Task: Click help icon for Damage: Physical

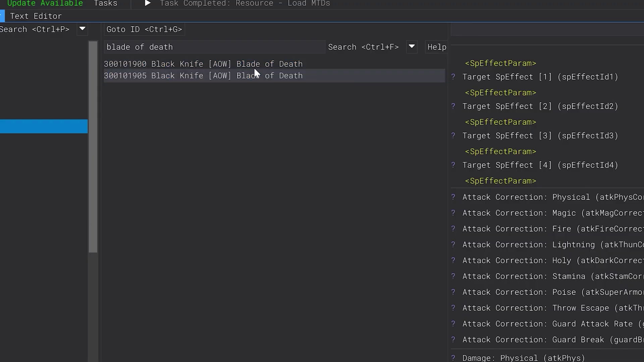Action: (453, 358)
